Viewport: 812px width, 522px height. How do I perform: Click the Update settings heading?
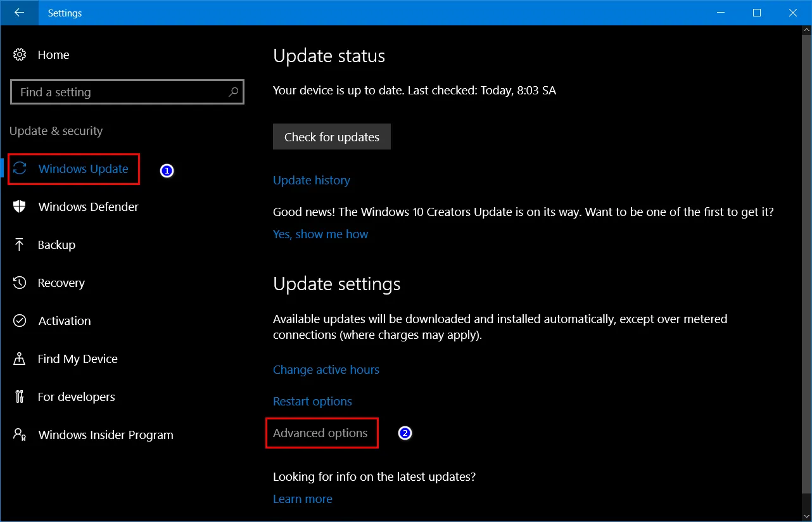tap(336, 283)
